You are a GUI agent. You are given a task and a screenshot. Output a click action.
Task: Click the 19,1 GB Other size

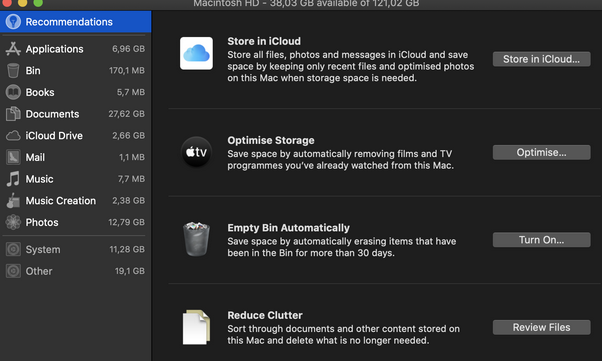tap(130, 271)
